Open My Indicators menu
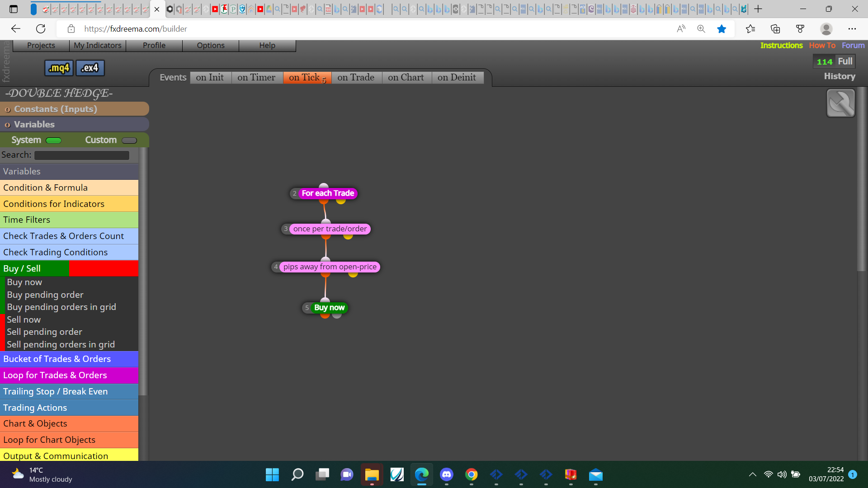Image resolution: width=868 pixels, height=488 pixels. point(98,45)
